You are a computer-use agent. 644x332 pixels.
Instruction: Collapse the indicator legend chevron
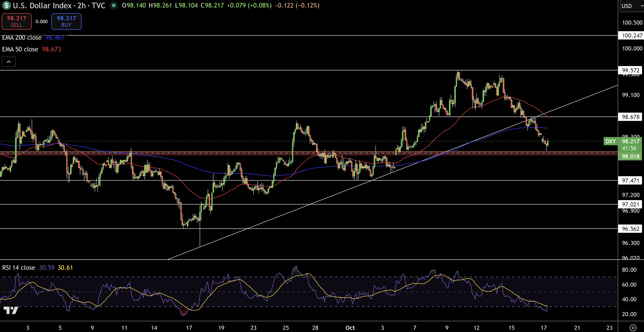click(x=9, y=62)
